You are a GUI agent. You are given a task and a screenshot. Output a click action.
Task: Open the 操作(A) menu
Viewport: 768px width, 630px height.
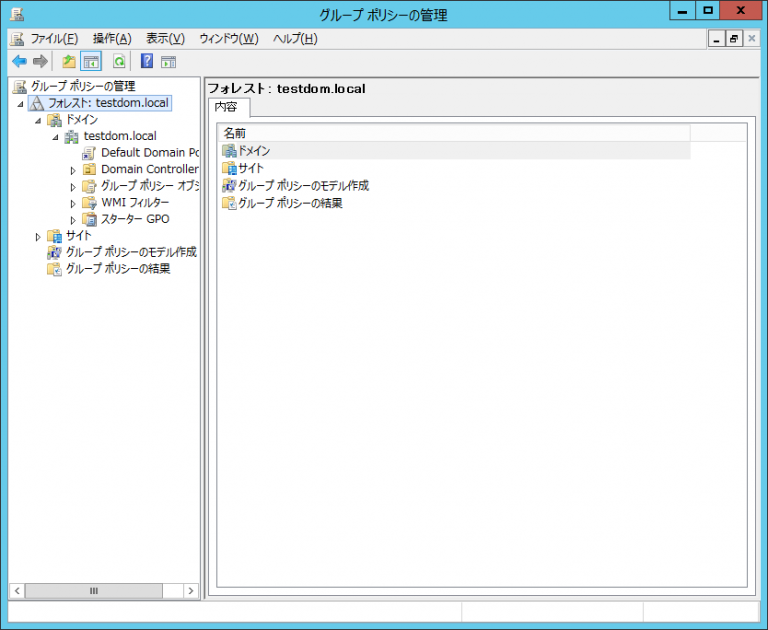[x=112, y=39]
